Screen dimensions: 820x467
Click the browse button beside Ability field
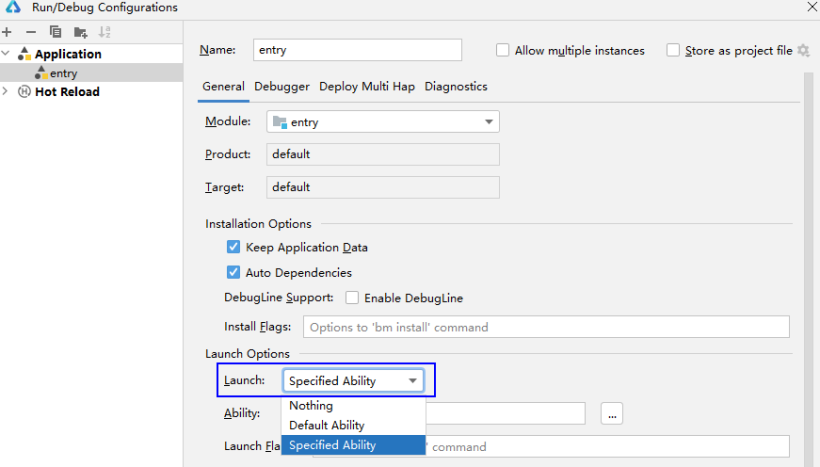pos(612,413)
